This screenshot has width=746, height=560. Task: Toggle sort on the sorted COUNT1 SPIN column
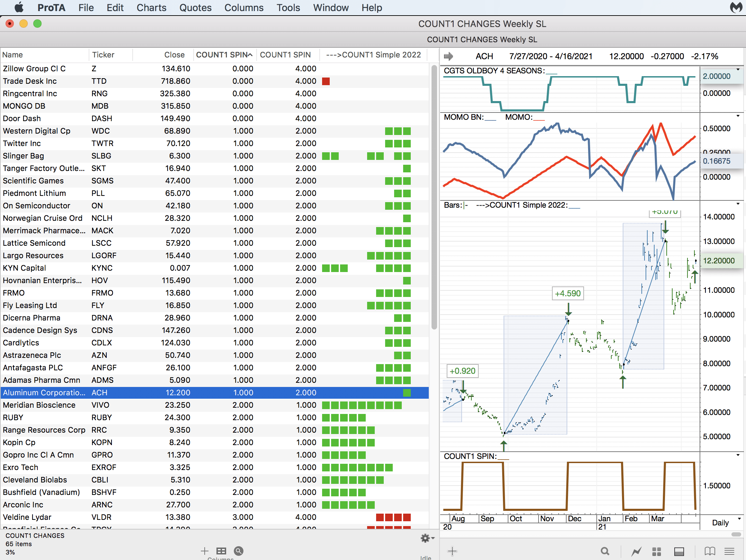coord(224,55)
